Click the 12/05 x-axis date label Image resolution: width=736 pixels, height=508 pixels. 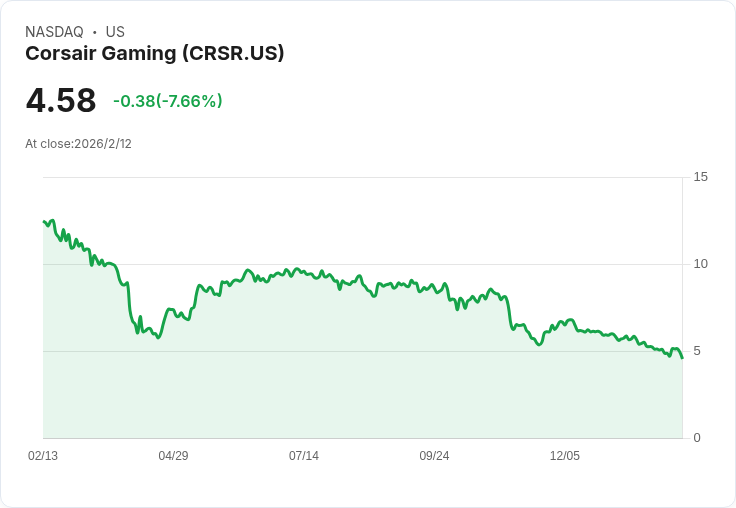(x=565, y=456)
